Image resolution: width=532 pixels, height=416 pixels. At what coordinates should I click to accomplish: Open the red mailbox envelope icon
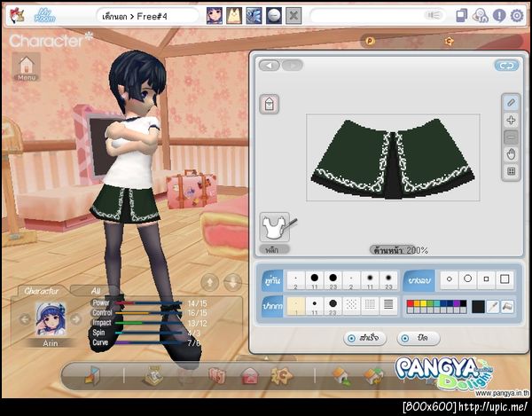point(249,377)
